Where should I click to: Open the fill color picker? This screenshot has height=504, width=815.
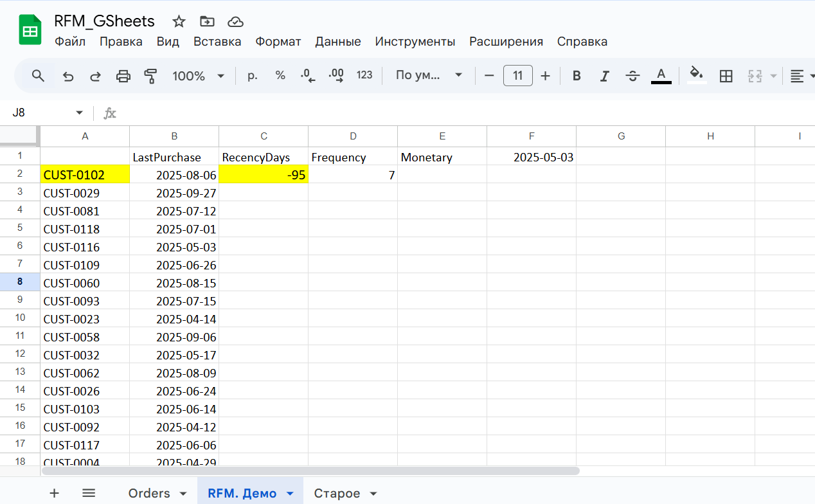click(x=697, y=76)
